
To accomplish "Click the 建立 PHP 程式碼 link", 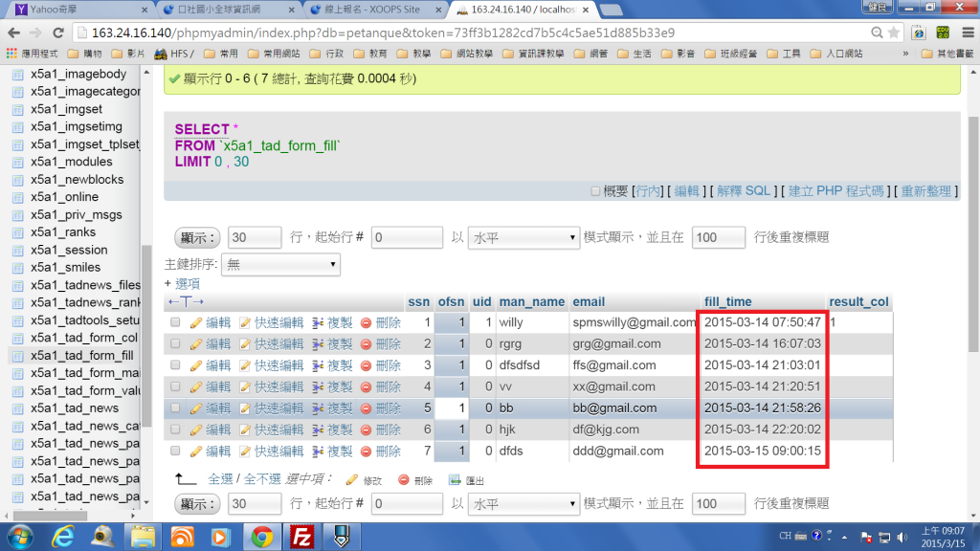I will click(x=835, y=191).
